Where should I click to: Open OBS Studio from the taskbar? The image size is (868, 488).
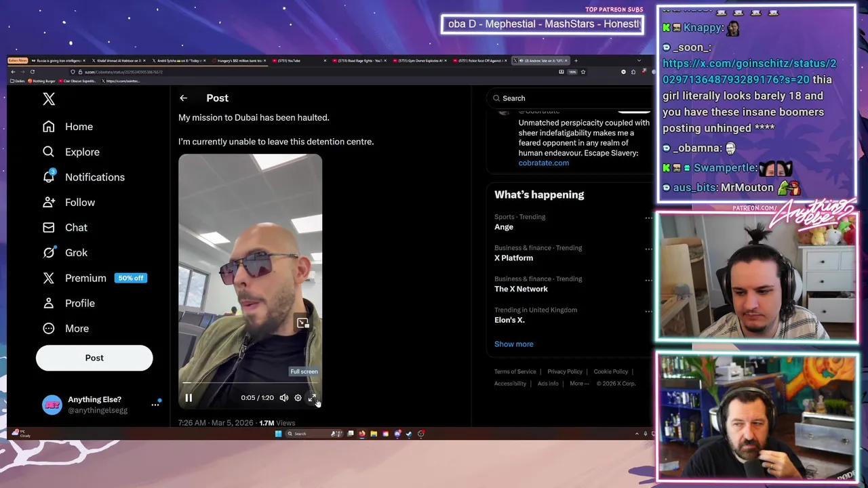click(x=421, y=434)
